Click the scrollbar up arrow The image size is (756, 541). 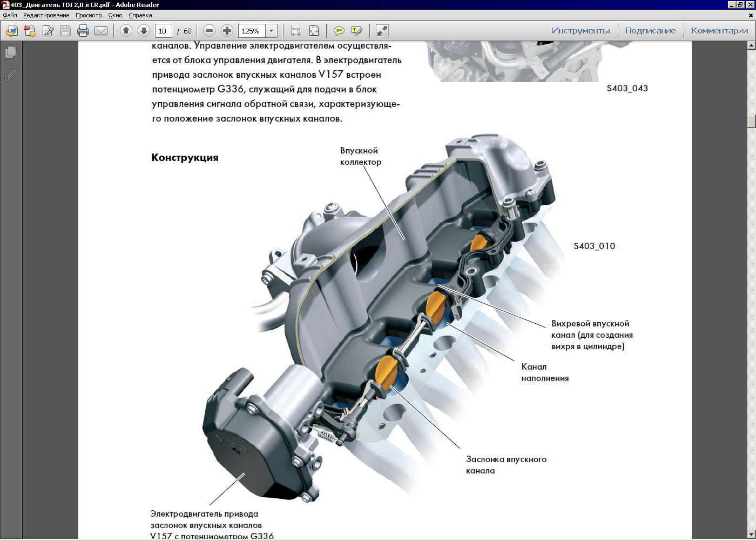pyautogui.click(x=751, y=45)
